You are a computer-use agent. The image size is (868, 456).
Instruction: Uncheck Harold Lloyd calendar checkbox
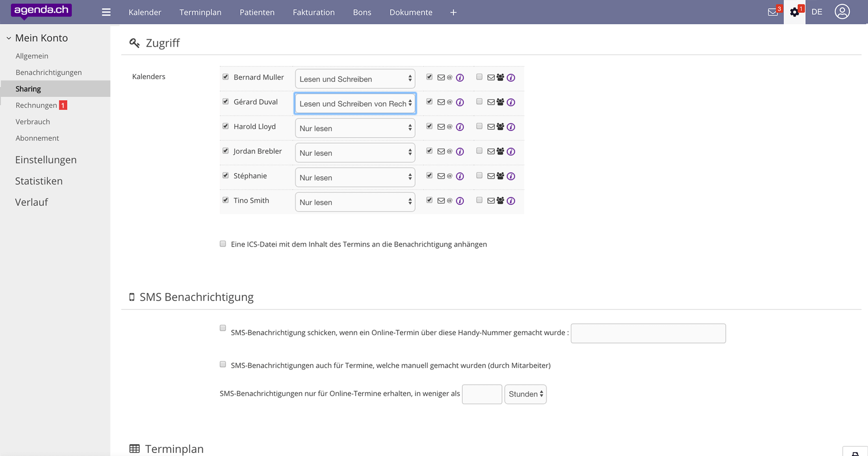[226, 126]
